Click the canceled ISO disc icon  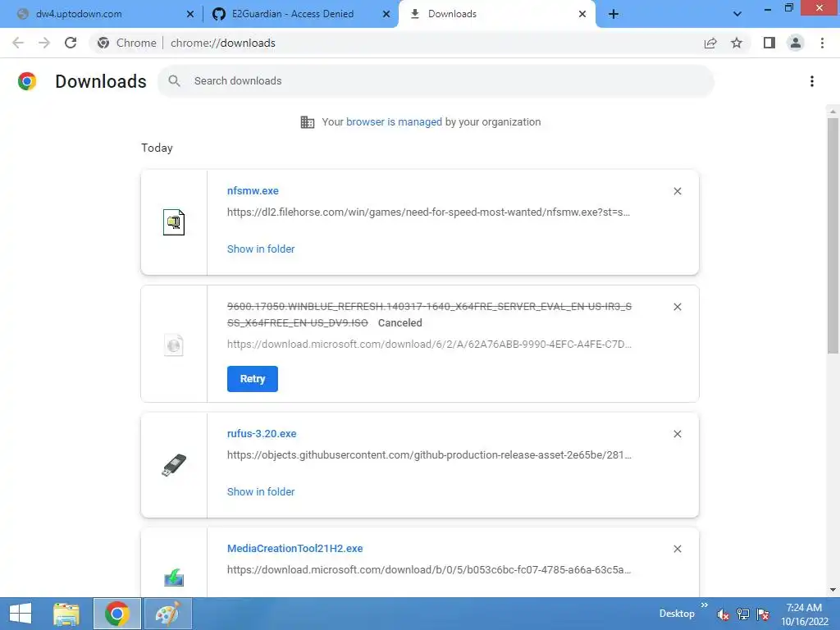(174, 345)
